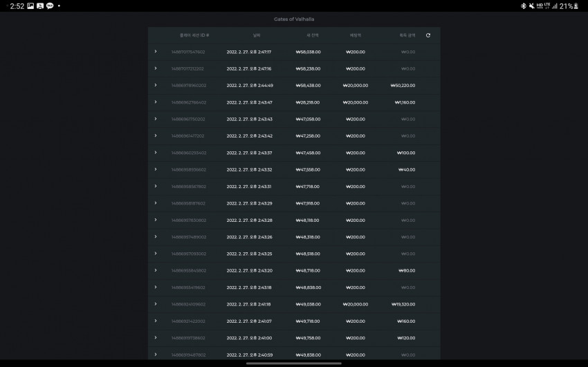Click the Gates of Valhalla title

point(294,19)
